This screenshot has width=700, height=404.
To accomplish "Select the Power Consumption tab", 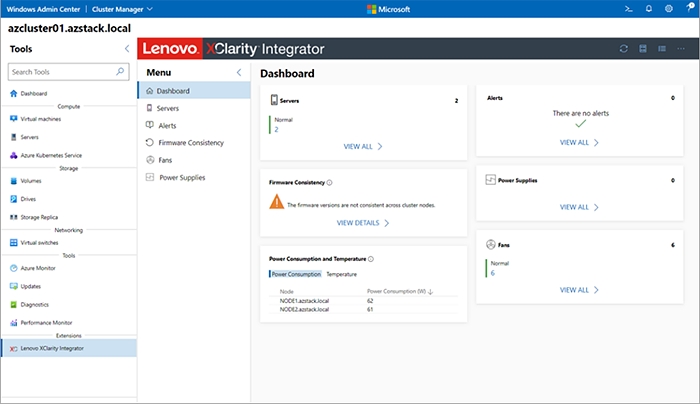I will (296, 274).
